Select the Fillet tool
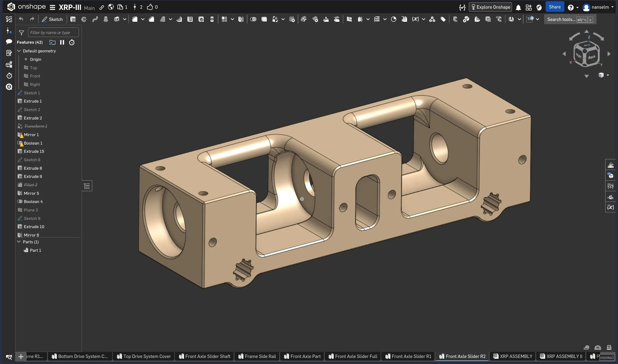 [x=135, y=19]
